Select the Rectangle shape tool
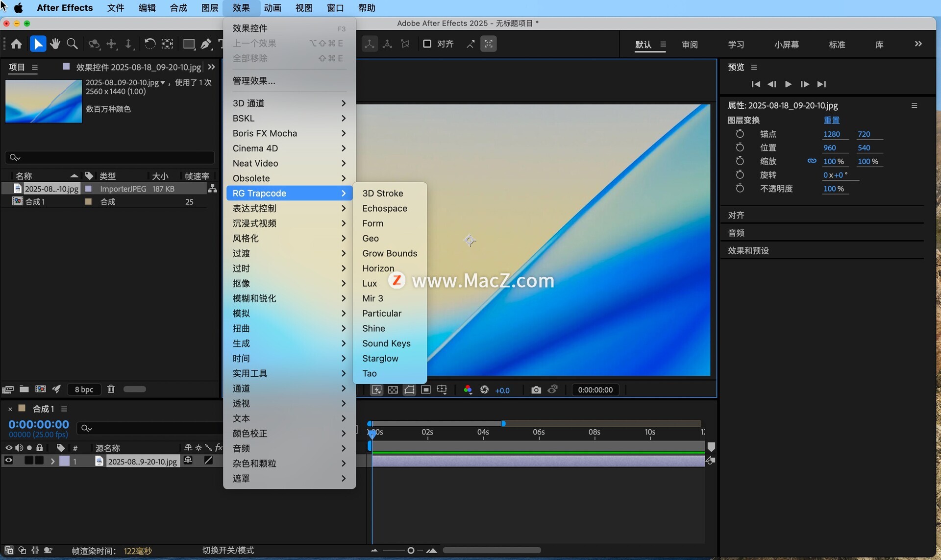Viewport: 941px width, 560px height. tap(189, 44)
